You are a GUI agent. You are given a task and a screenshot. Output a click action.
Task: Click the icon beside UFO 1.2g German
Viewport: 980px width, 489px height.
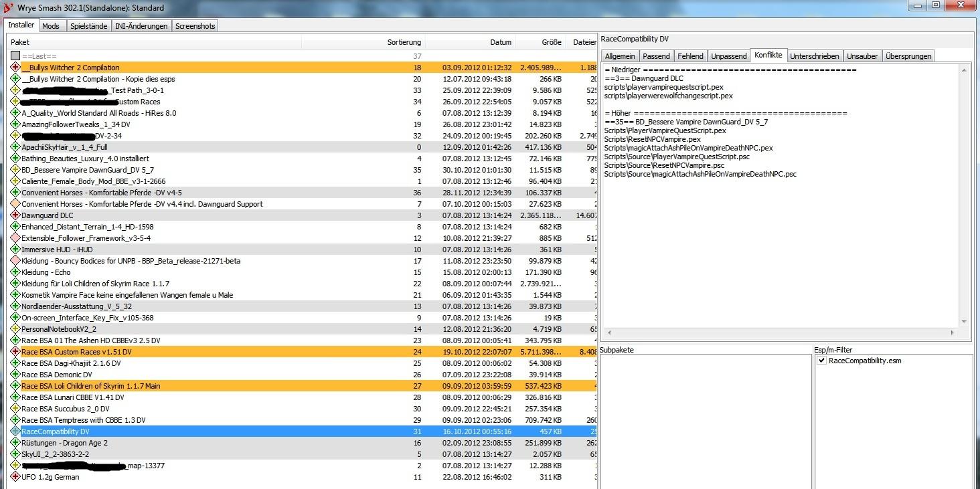pos(15,477)
